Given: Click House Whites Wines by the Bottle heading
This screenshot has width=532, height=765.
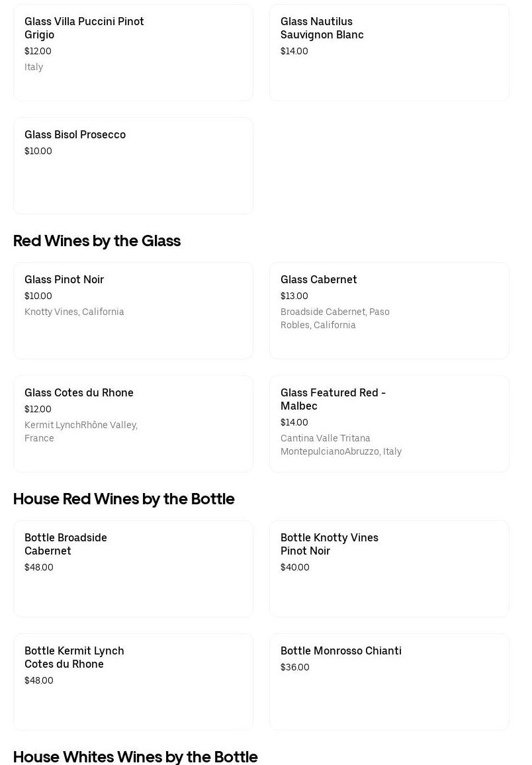Looking at the screenshot, I should tap(135, 756).
